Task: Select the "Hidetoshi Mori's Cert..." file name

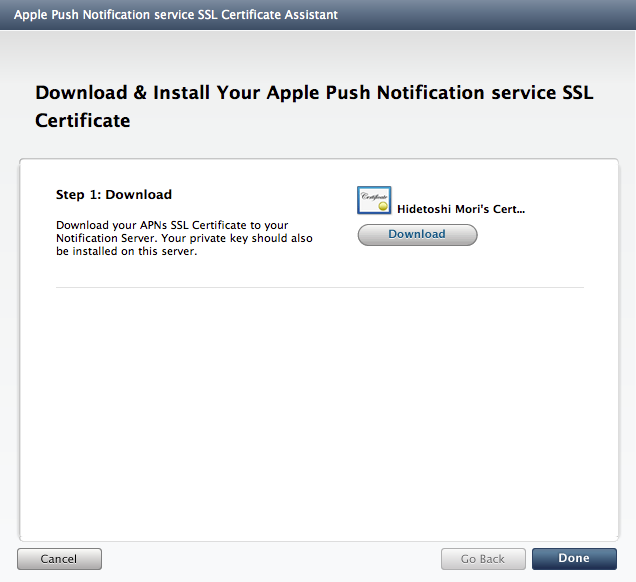Action: 461,209
